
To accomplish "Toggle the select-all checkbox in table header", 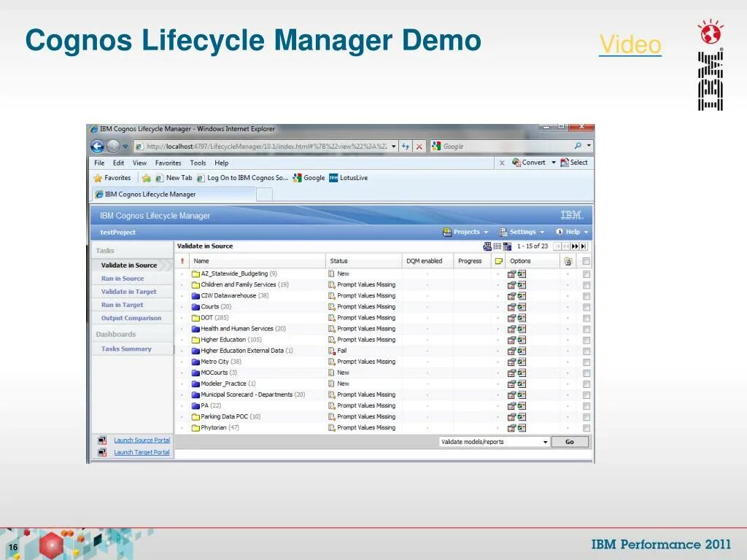I will point(587,261).
